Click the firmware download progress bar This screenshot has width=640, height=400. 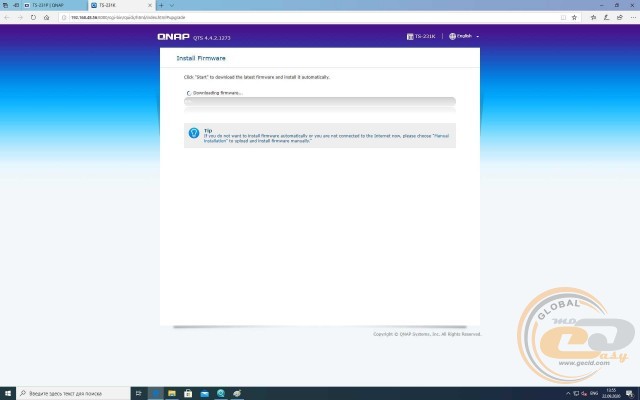click(x=320, y=101)
